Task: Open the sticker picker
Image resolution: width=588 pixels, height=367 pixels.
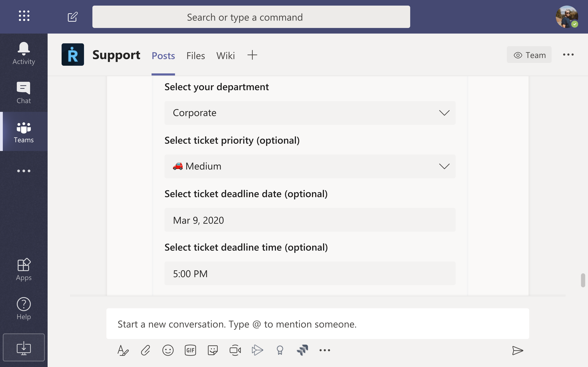Action: (212, 350)
